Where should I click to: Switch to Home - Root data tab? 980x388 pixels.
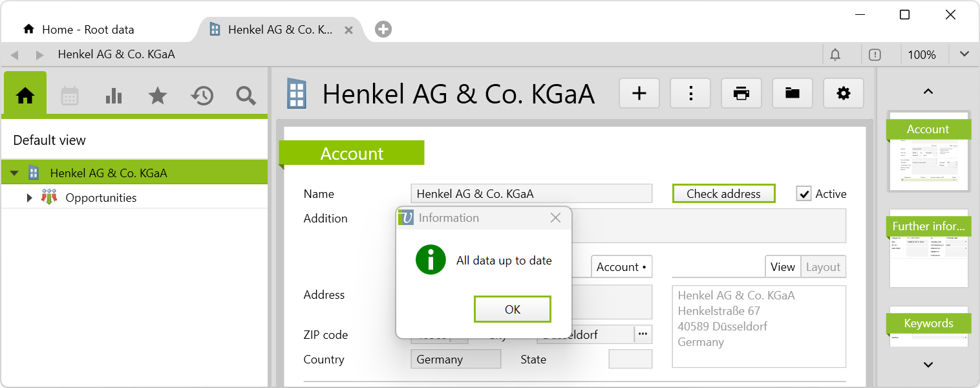87,30
